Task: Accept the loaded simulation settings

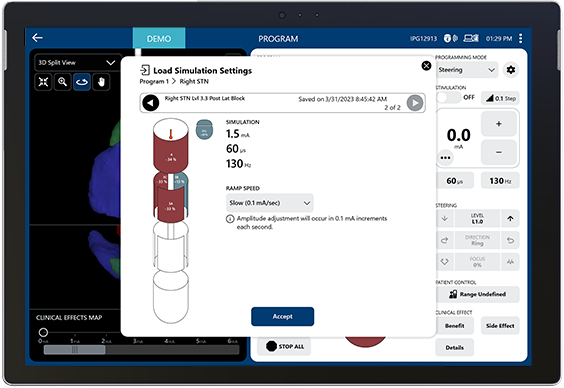Action: pos(282,316)
